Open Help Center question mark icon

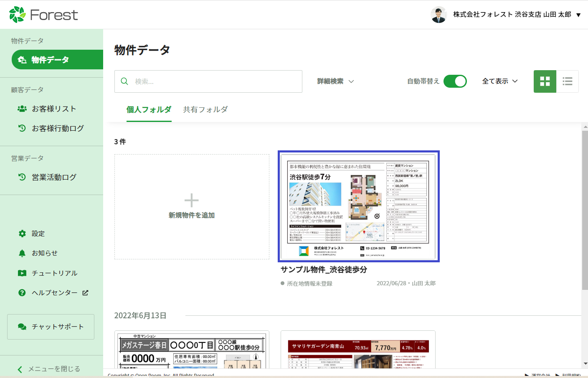click(x=22, y=293)
